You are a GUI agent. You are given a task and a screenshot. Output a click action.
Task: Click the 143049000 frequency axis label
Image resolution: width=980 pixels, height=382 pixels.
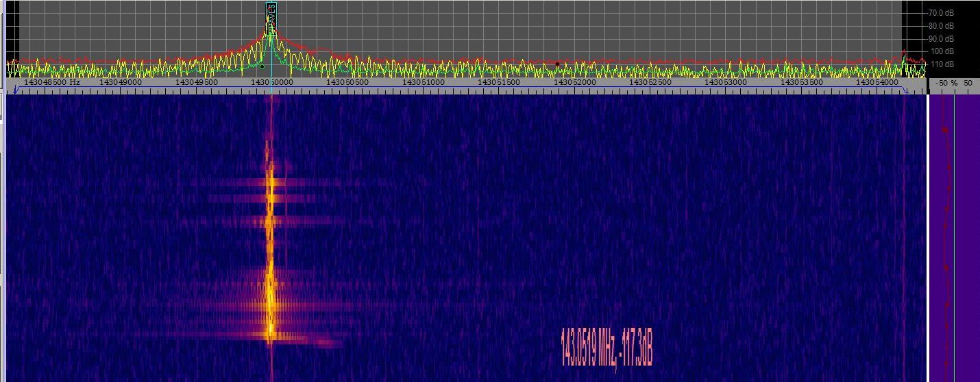click(120, 82)
